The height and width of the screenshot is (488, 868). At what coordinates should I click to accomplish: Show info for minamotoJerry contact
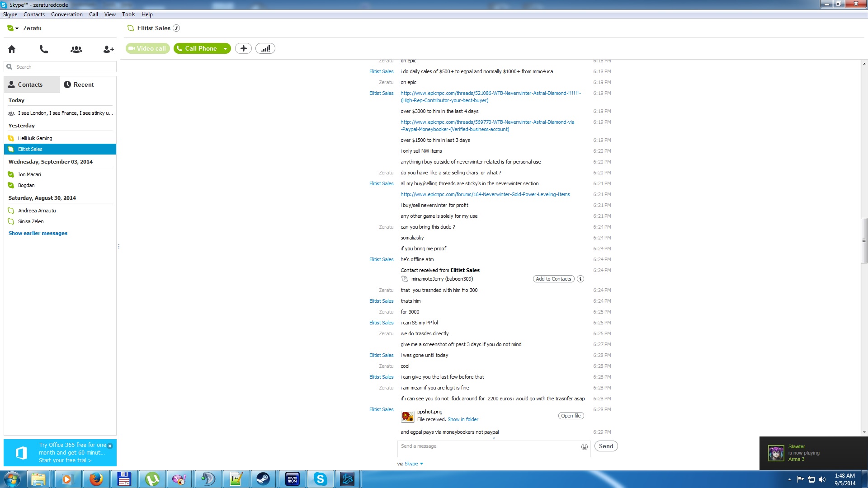click(x=580, y=279)
